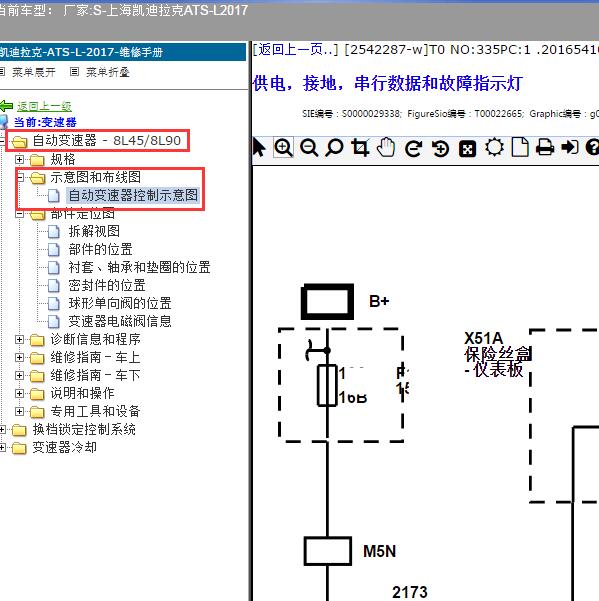Image resolution: width=599 pixels, height=601 pixels.
Task: Collapse the 示意图和布线图 folder
Action: click(x=20, y=177)
